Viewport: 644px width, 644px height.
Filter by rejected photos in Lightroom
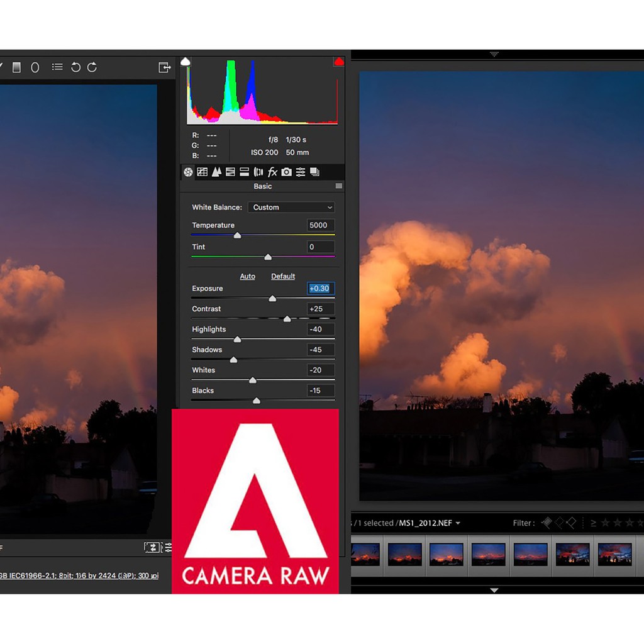[x=571, y=523]
